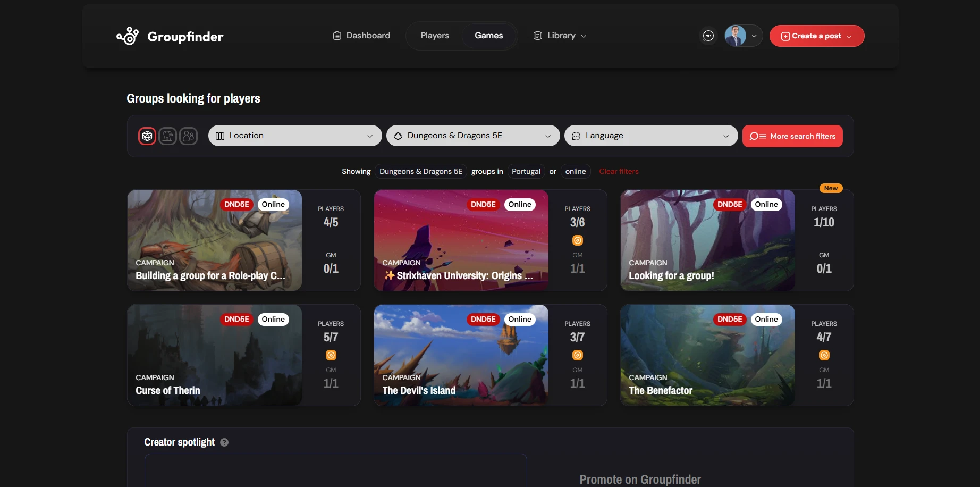Click the Groupfinder brand name text

(x=185, y=37)
